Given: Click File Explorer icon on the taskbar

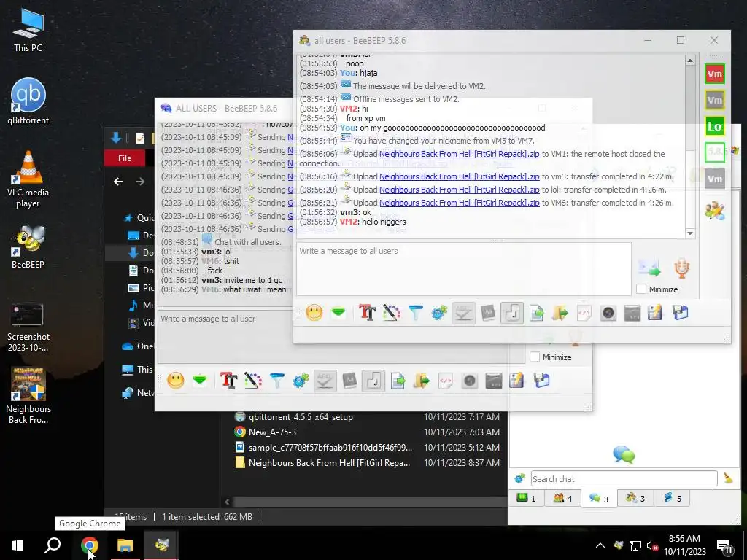Looking at the screenshot, I should coord(125,545).
